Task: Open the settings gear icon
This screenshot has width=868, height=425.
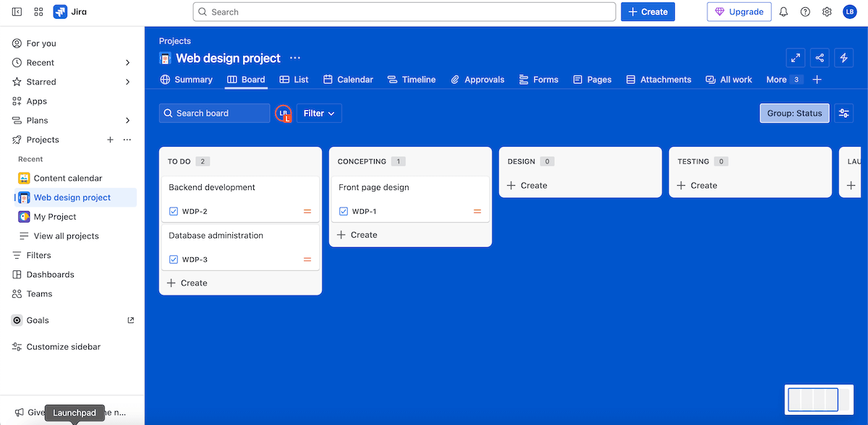Action: click(x=827, y=12)
